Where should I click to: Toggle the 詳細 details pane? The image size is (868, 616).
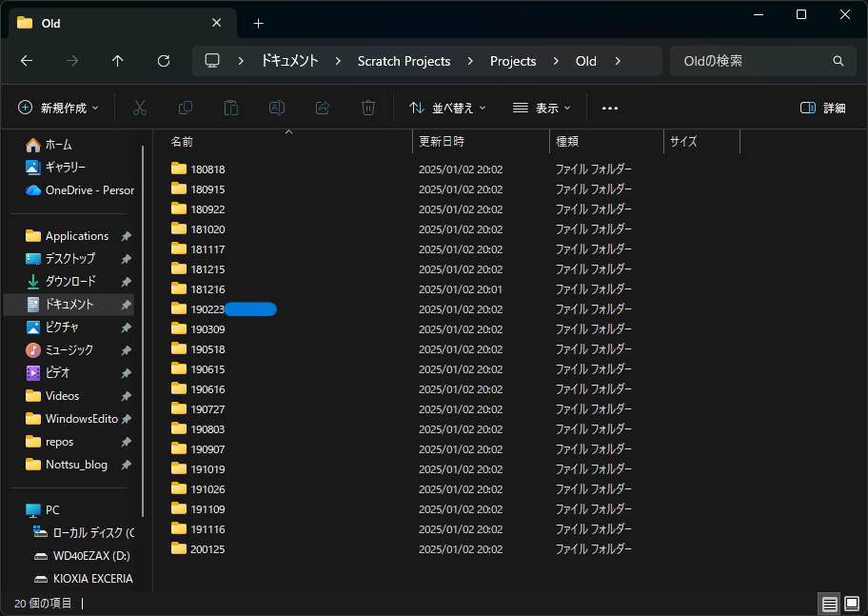pos(823,109)
